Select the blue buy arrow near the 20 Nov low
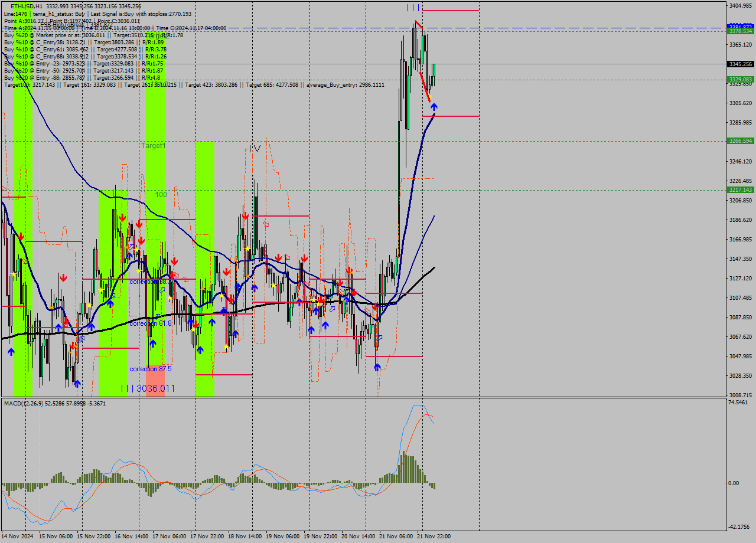Viewport: 756px width, 543px height. click(x=377, y=366)
